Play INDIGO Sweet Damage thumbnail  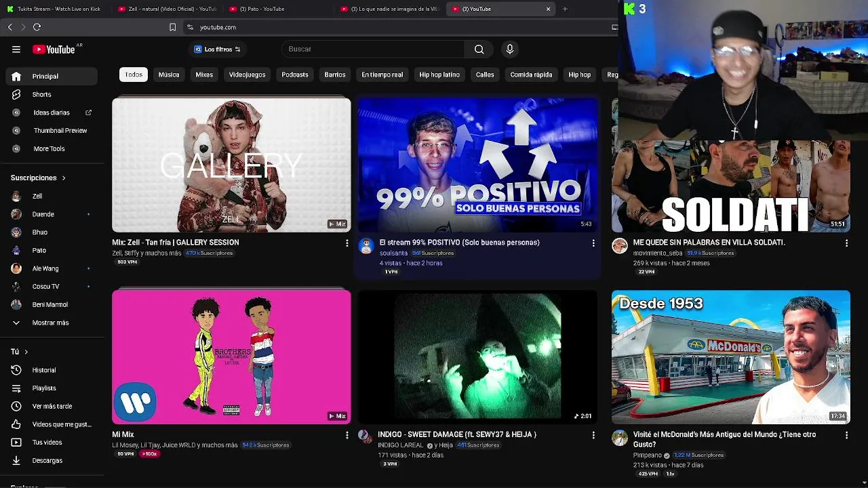click(x=478, y=357)
